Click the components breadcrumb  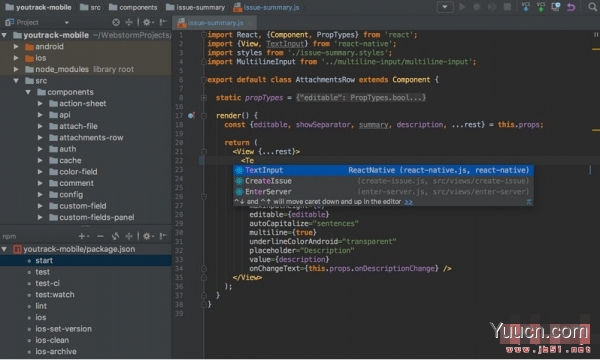pos(133,7)
